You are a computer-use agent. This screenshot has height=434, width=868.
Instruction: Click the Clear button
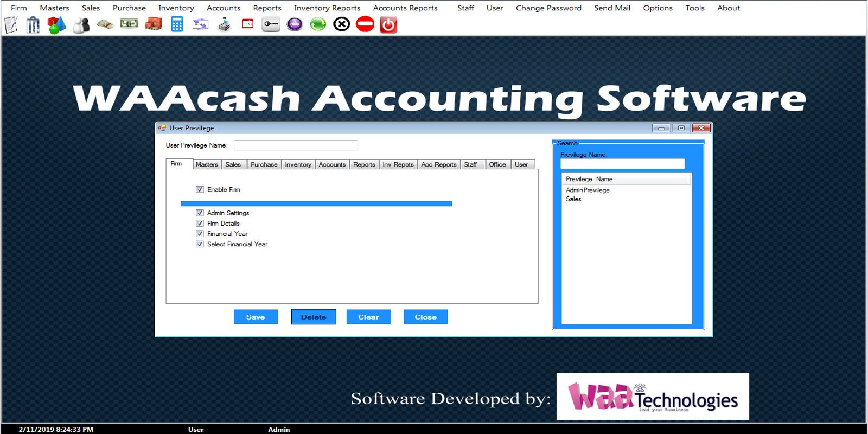coord(368,317)
